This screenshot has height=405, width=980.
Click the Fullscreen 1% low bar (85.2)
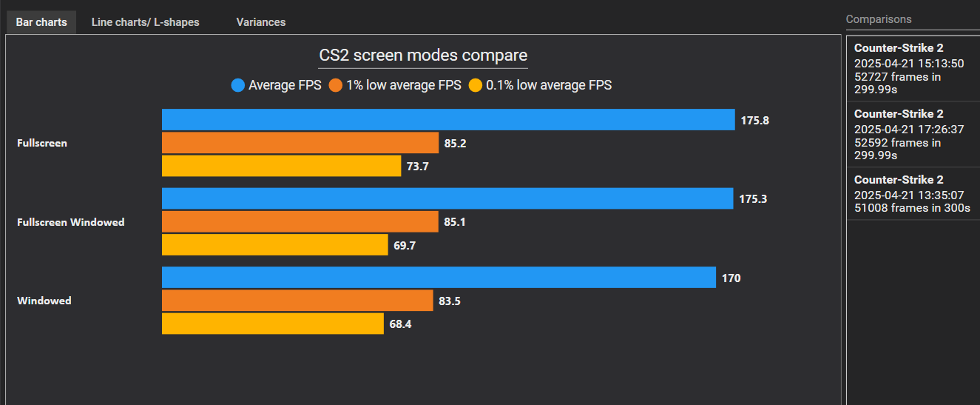tap(300, 143)
